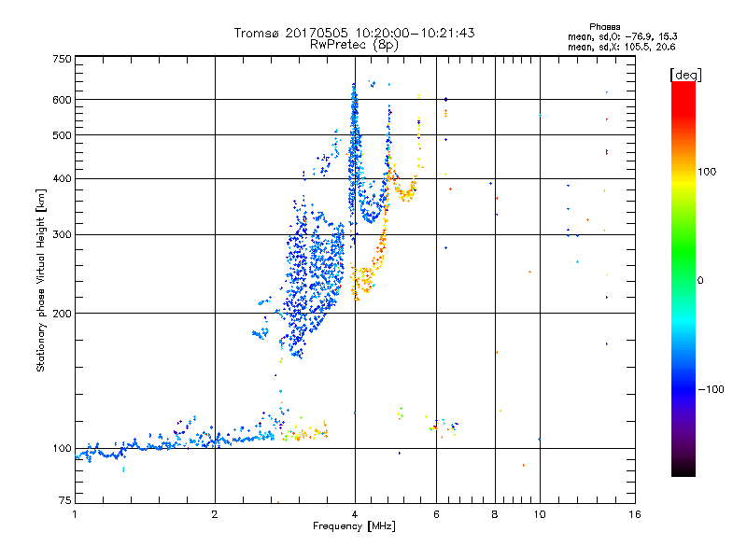
Task: Click the plot title 'Tromsø 20170505 10:20:00-10:21:43'
Action: pyautogui.click(x=354, y=33)
